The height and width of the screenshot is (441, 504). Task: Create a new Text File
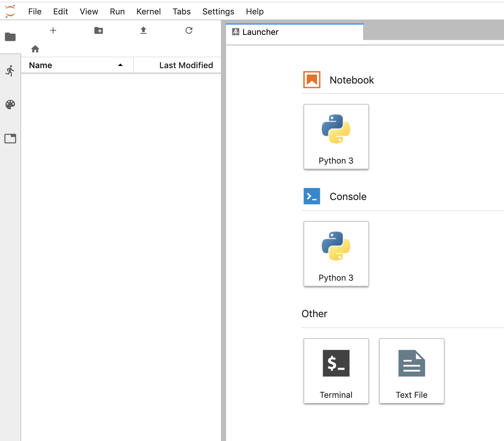tap(411, 371)
